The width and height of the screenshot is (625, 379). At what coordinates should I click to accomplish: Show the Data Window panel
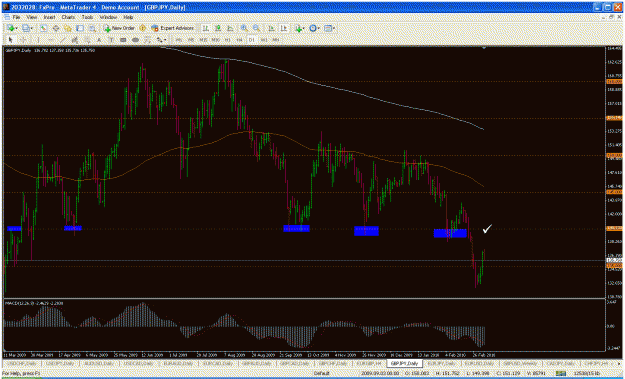coord(56,28)
